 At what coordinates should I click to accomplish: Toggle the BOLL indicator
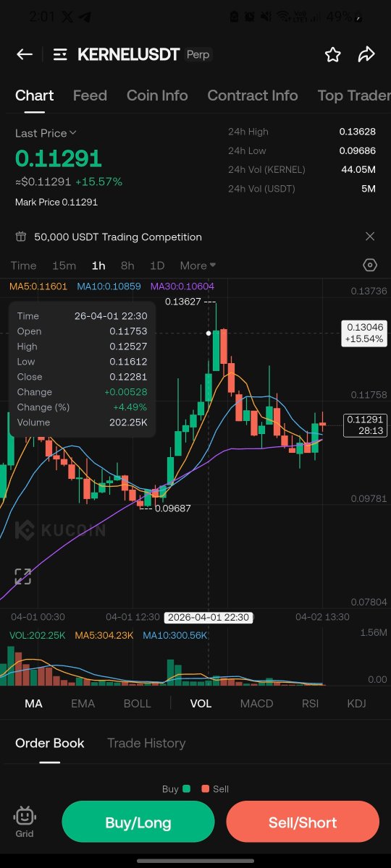pos(138,703)
